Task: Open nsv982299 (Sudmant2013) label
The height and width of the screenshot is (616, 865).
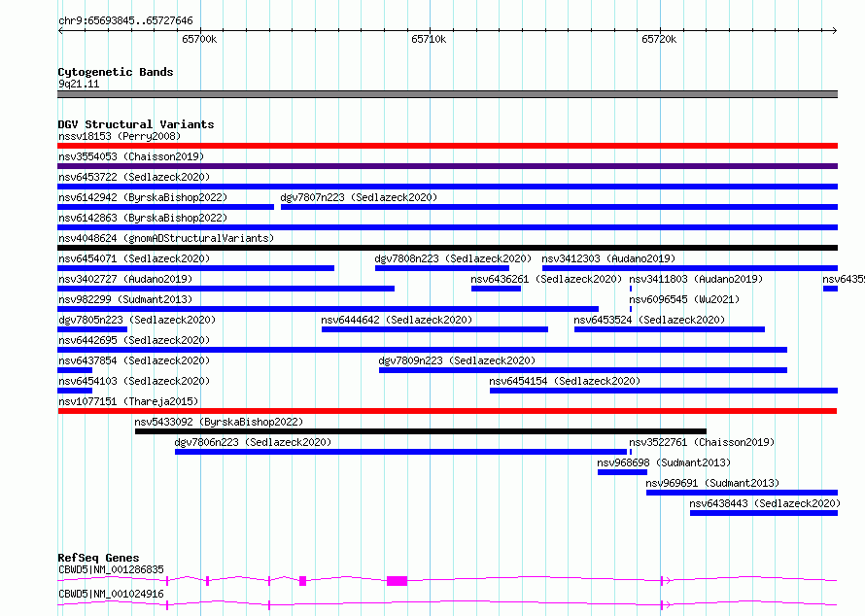Action: [125, 299]
